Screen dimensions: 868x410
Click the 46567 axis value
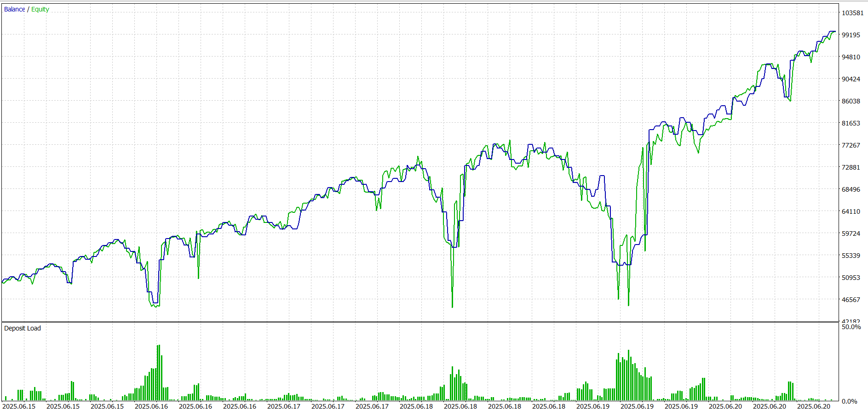pyautogui.click(x=851, y=300)
